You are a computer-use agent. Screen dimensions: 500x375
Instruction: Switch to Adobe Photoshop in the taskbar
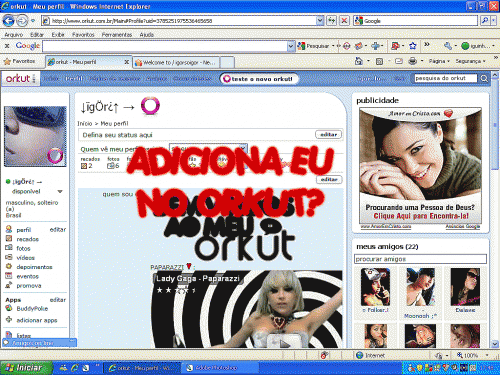click(220, 368)
